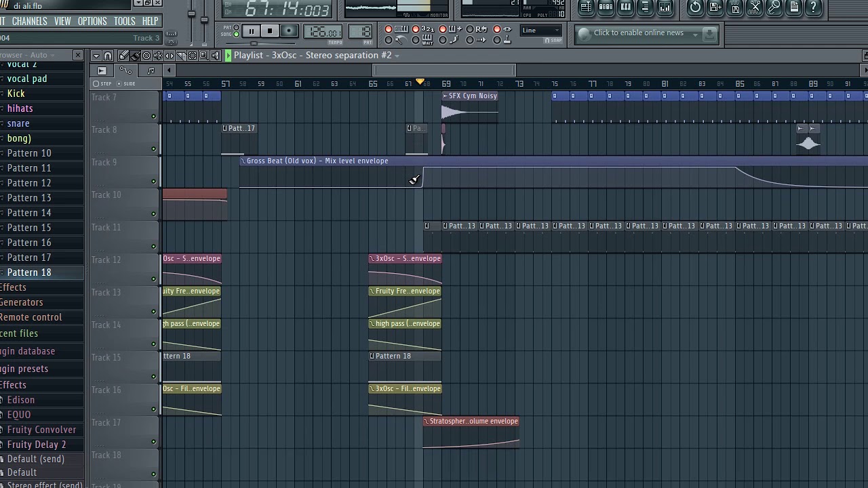Open the playlist title pattern dropdown arrow

[397, 56]
